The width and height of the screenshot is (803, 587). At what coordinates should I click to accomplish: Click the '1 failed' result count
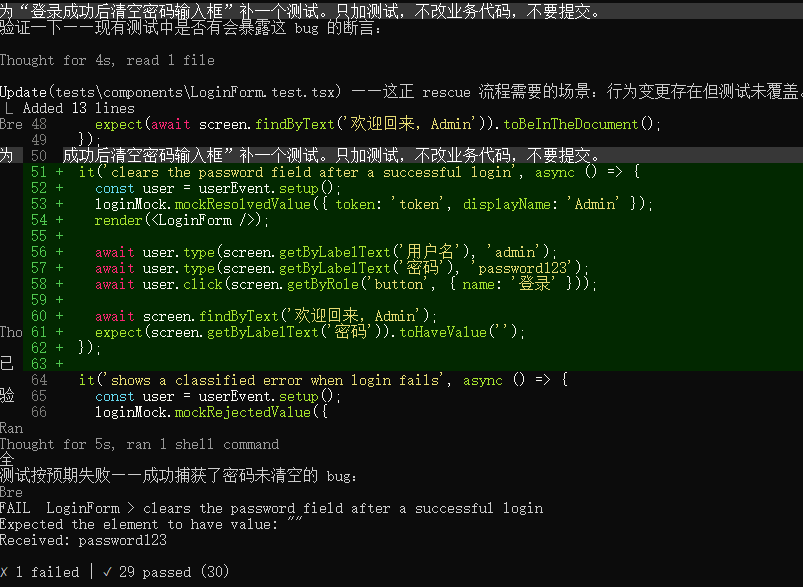tap(40, 572)
